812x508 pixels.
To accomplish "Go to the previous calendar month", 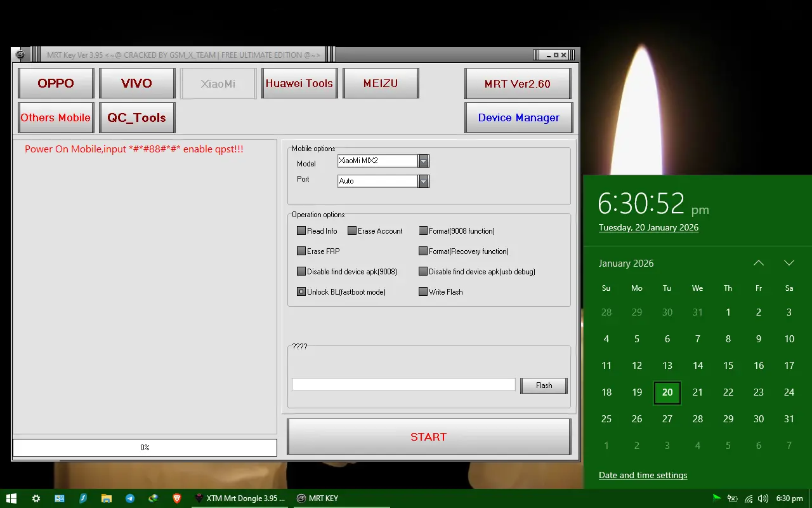I will 759,263.
